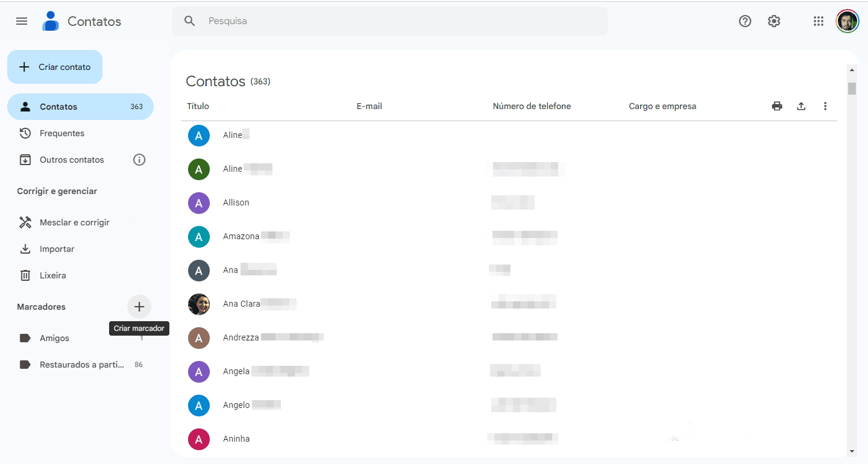
Task: Open the Angela contact row
Action: (509, 371)
